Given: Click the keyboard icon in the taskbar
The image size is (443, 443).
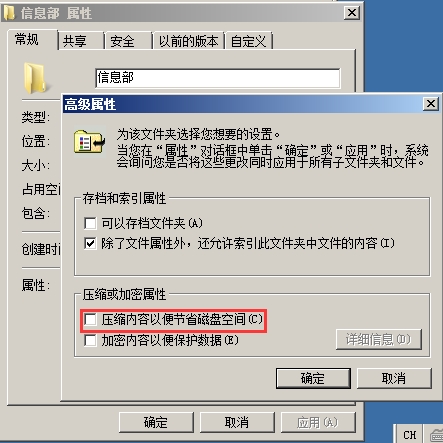Looking at the screenshot, I should coord(436,435).
